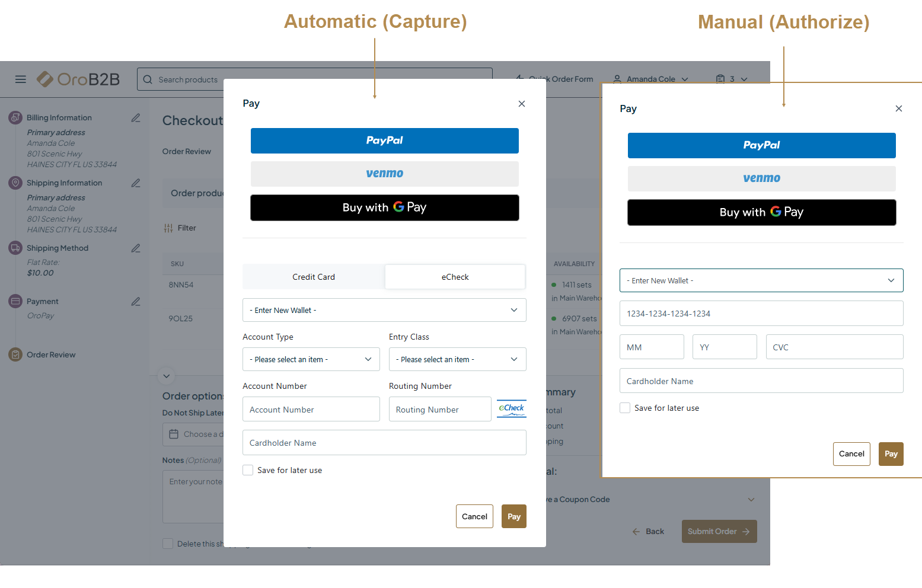Click the Routing Number input field

tap(439, 410)
